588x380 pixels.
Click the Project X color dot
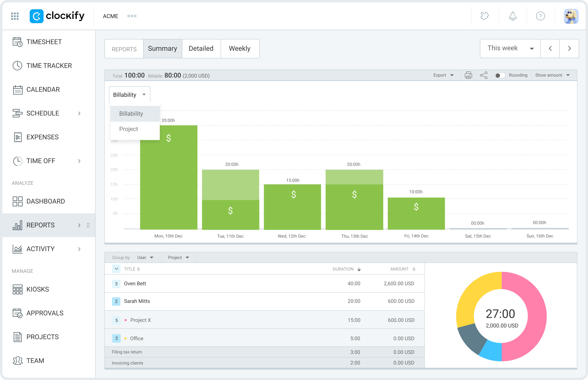coord(126,320)
